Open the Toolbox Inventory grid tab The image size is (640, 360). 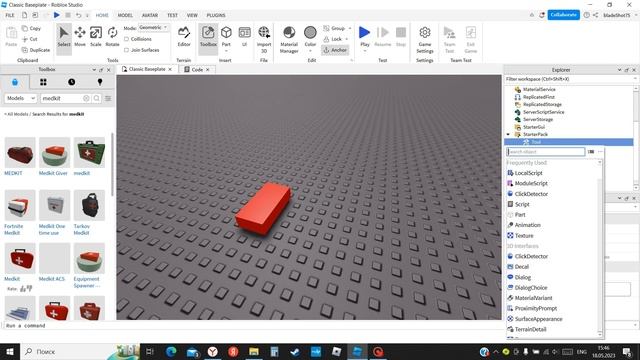[43, 82]
